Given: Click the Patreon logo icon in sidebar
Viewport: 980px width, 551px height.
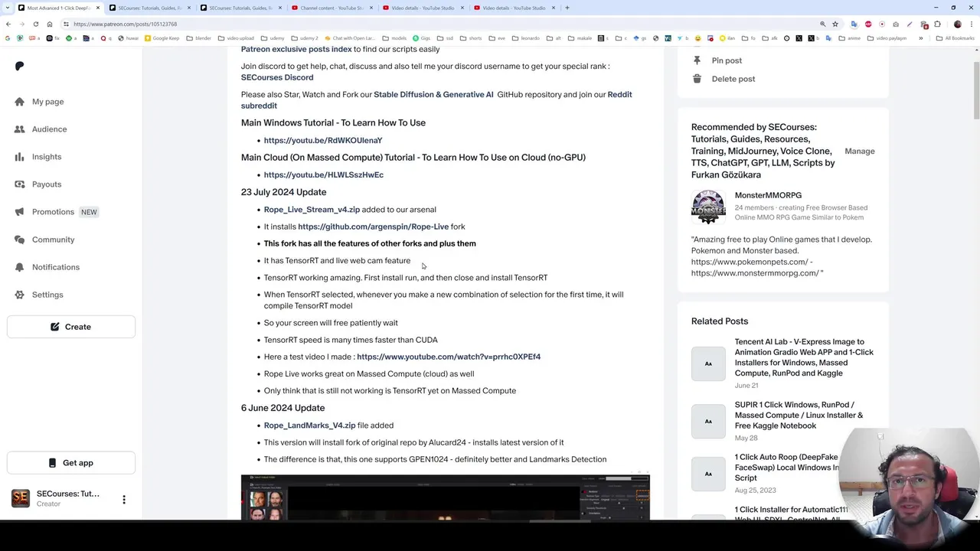Looking at the screenshot, I should point(20,66).
